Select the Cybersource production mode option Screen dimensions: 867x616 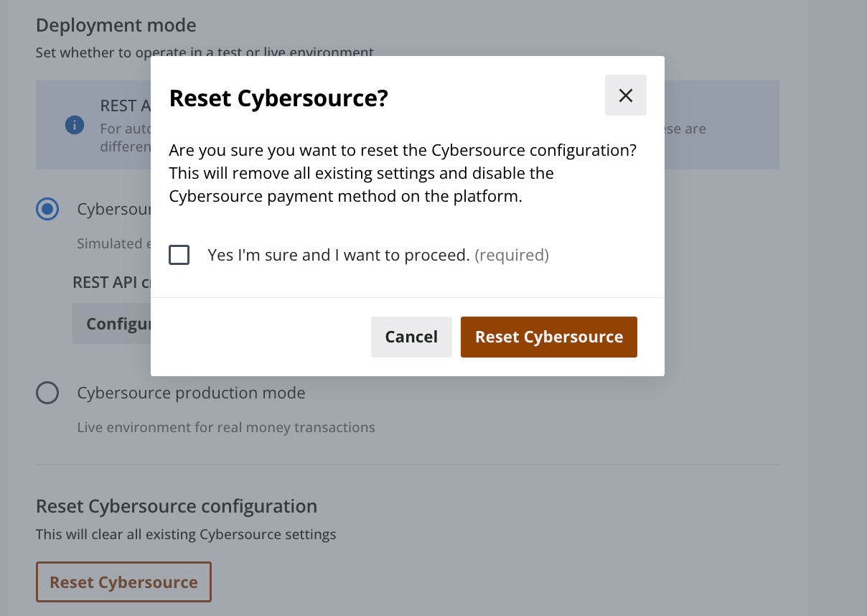pos(47,393)
